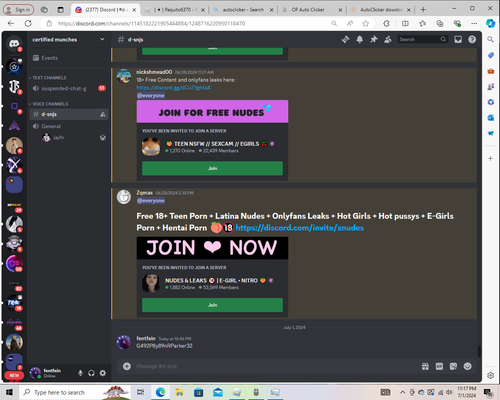
Task: Collapse the VOICE CHANNELS category
Action: click(x=48, y=104)
